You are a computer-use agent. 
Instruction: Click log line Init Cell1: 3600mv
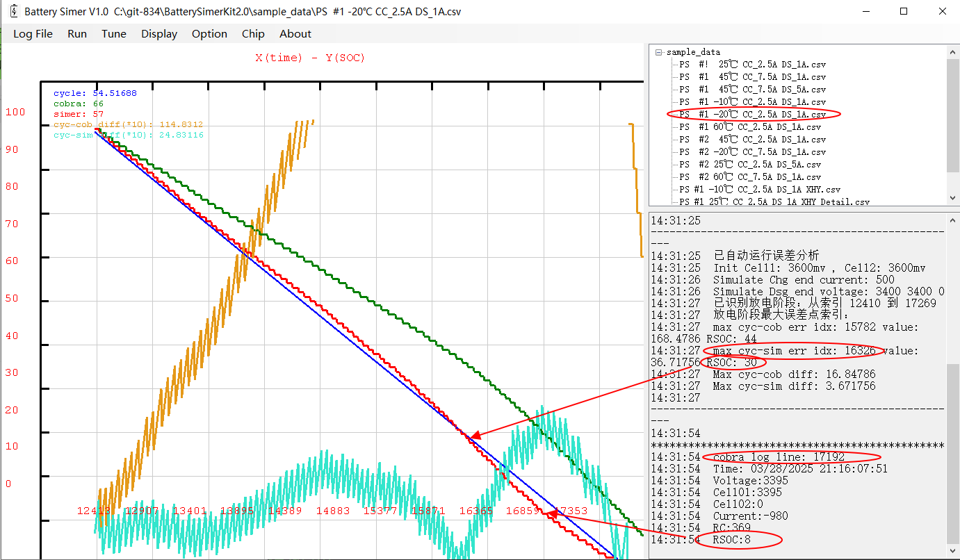pos(788,268)
